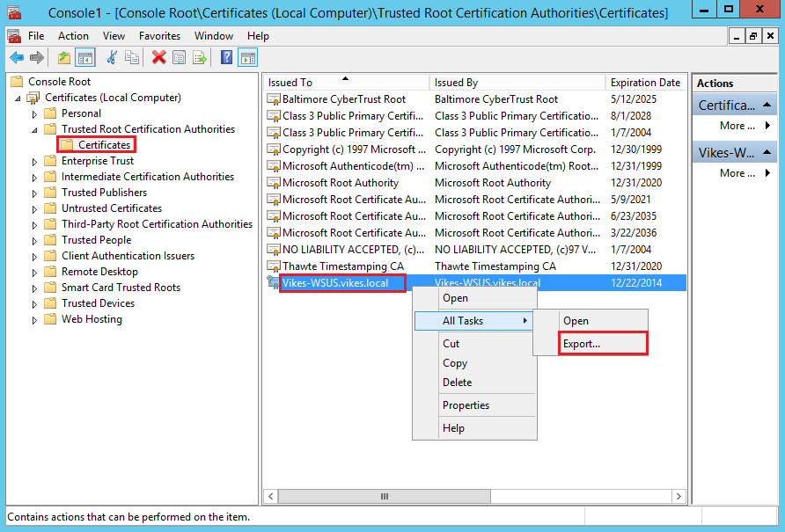
Task: Choose Properties from the context menu
Action: 466,405
